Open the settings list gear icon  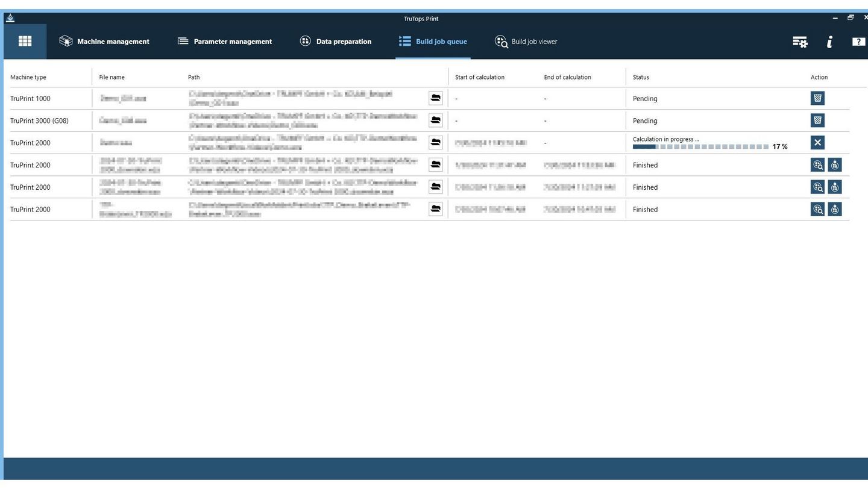800,42
